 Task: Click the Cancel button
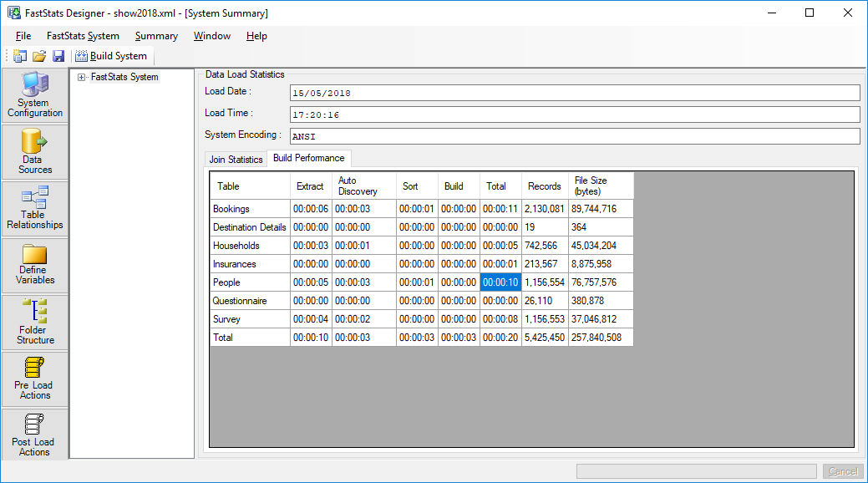point(843,471)
